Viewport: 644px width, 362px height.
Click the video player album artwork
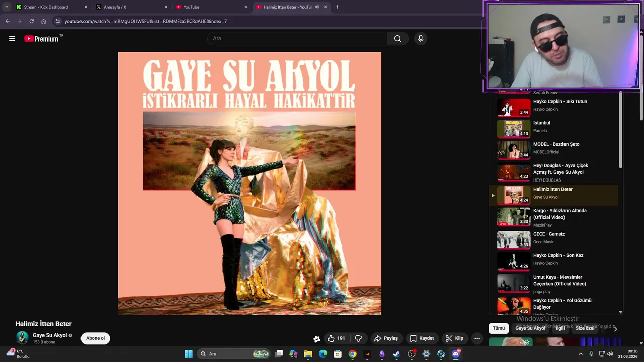point(250,184)
